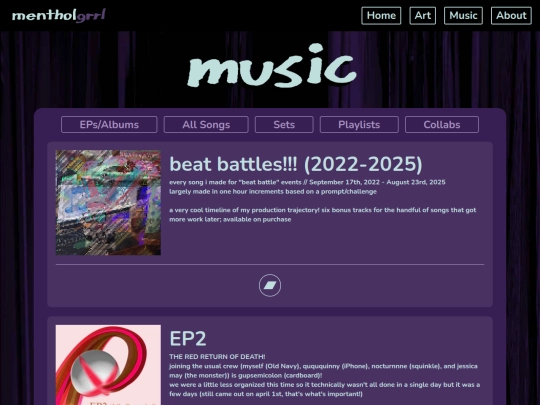
Task: Click the beat battles description text
Action: [323, 201]
